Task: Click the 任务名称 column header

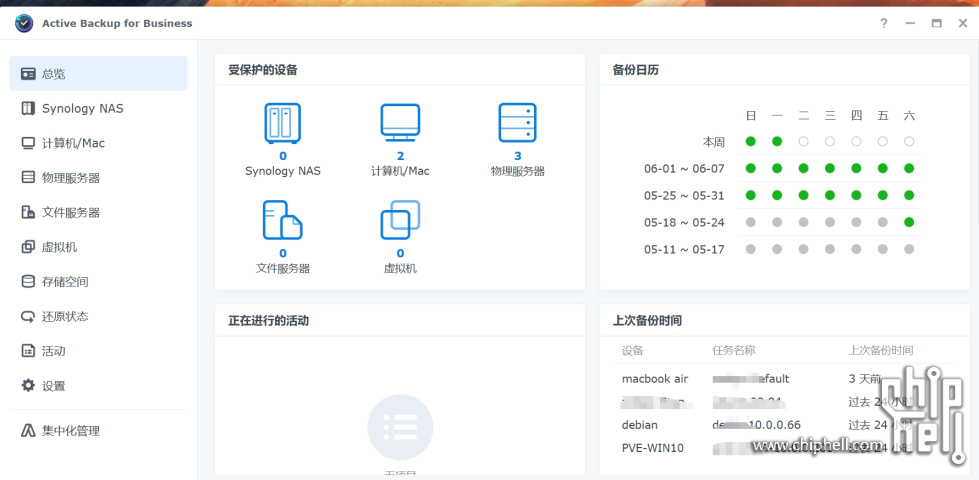Action: tap(734, 351)
